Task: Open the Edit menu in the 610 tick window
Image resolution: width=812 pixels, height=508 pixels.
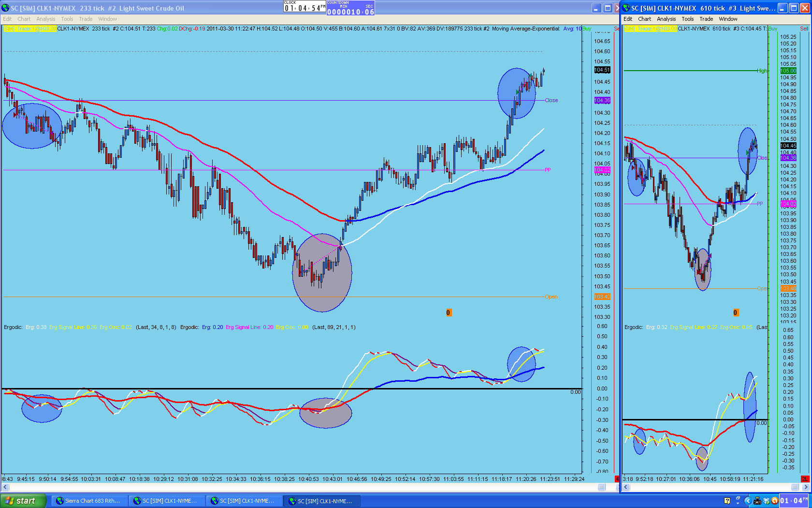Action: [x=628, y=19]
